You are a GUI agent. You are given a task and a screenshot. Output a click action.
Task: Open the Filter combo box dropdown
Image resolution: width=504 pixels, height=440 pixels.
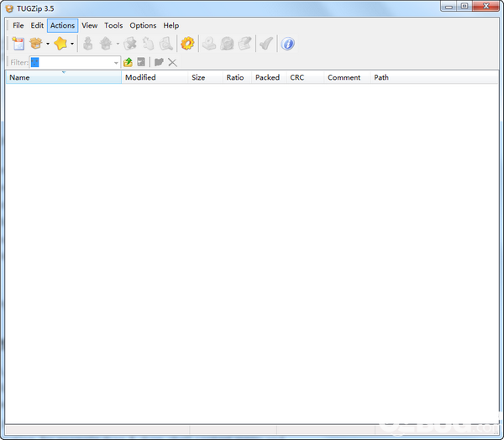coord(117,63)
